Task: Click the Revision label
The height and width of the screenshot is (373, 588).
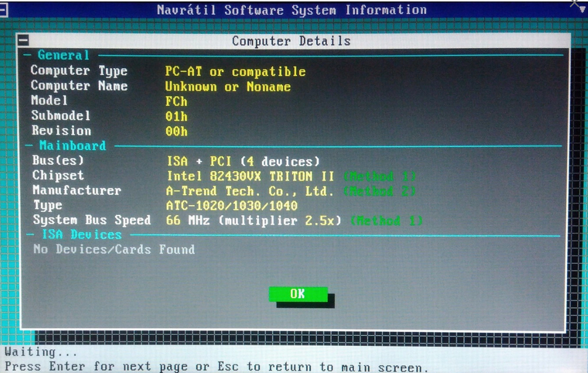Action: [61, 130]
